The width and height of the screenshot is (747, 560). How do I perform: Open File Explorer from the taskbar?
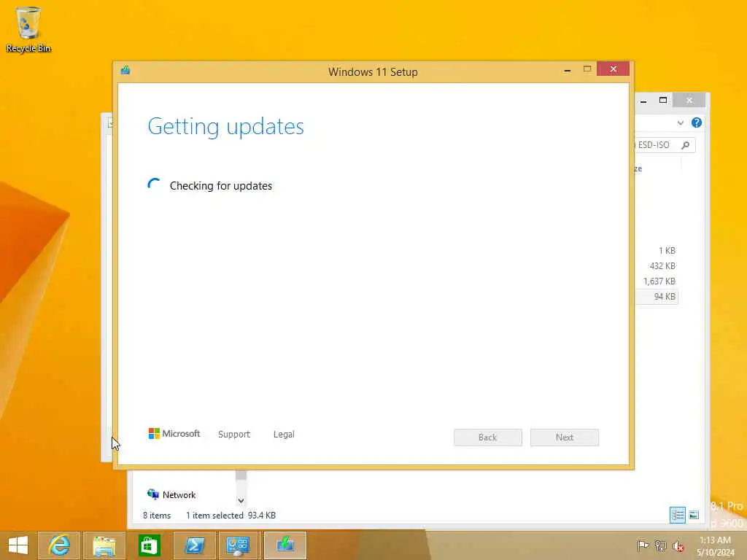pyautogui.click(x=104, y=545)
